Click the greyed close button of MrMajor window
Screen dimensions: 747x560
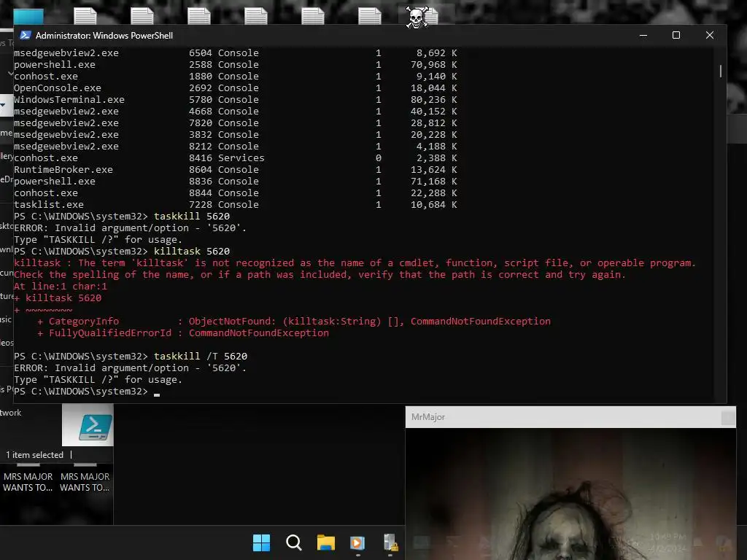[x=728, y=418]
